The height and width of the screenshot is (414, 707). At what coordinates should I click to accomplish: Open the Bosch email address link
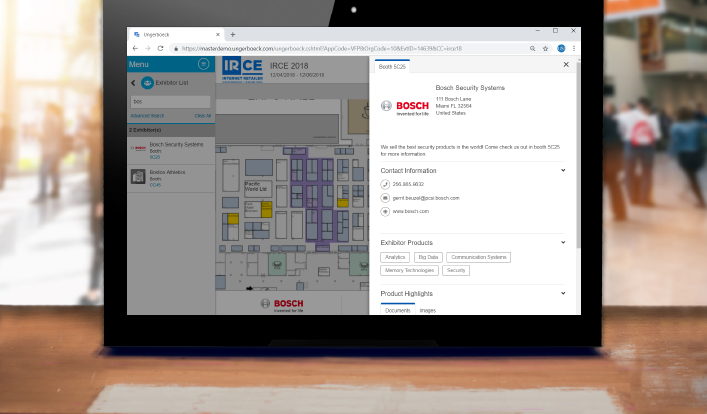point(426,198)
